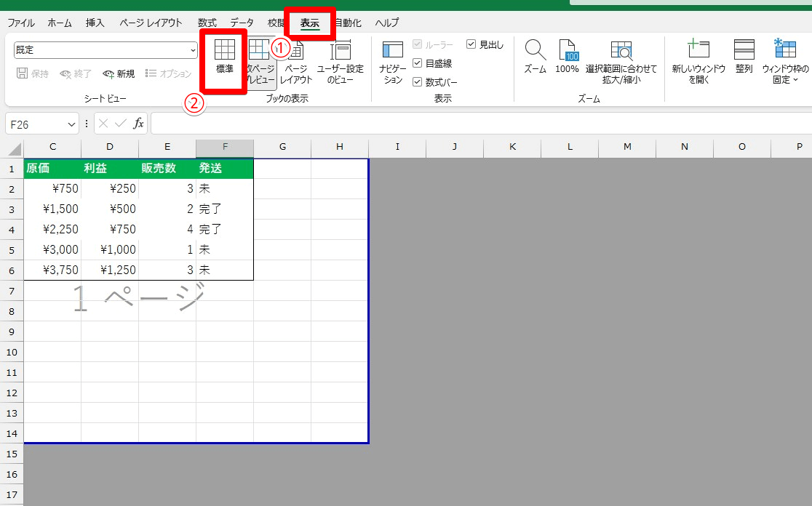812x506 pixels.
Task: Open ページレイアウト view
Action: coord(296,64)
